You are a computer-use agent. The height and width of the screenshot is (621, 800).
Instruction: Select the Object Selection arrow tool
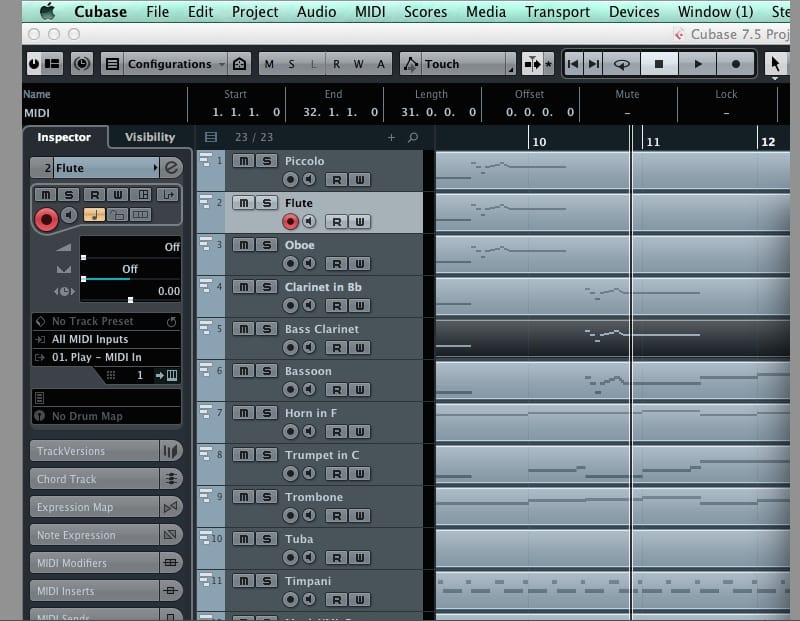pyautogui.click(x=775, y=64)
